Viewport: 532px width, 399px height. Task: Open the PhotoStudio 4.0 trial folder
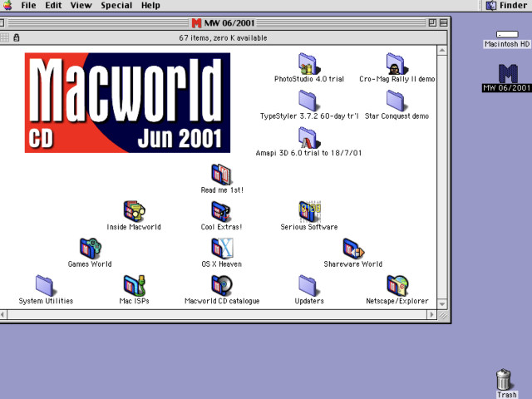pyautogui.click(x=308, y=64)
